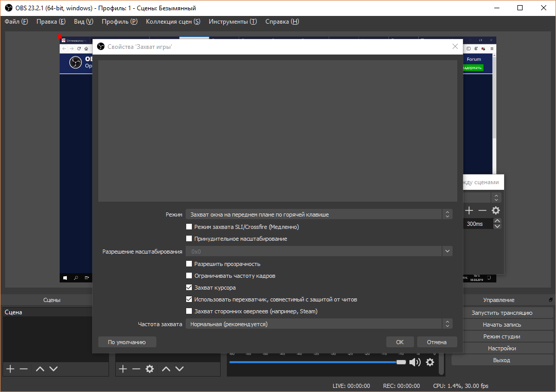The width and height of the screenshot is (556, 392).
Task: Click the 'CPU: 1.4%, 30.00 fps' status text
Action: click(461, 386)
